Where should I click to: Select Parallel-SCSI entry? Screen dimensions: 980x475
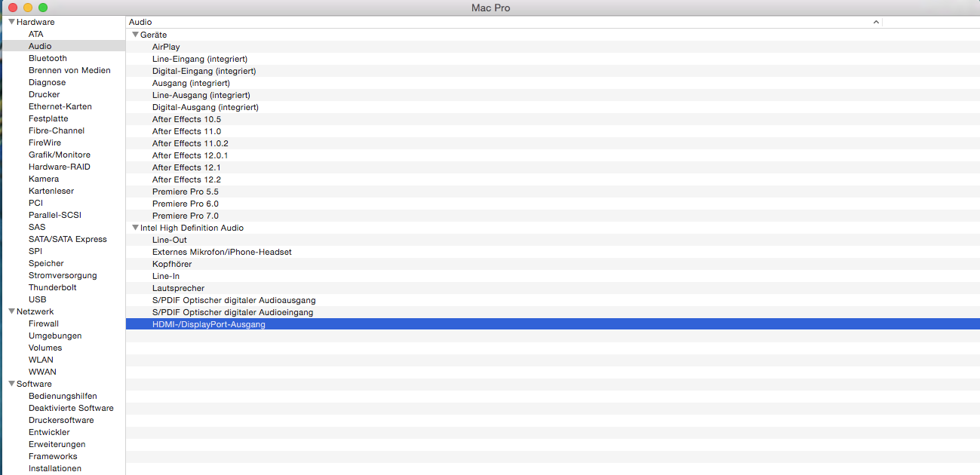[x=55, y=215]
